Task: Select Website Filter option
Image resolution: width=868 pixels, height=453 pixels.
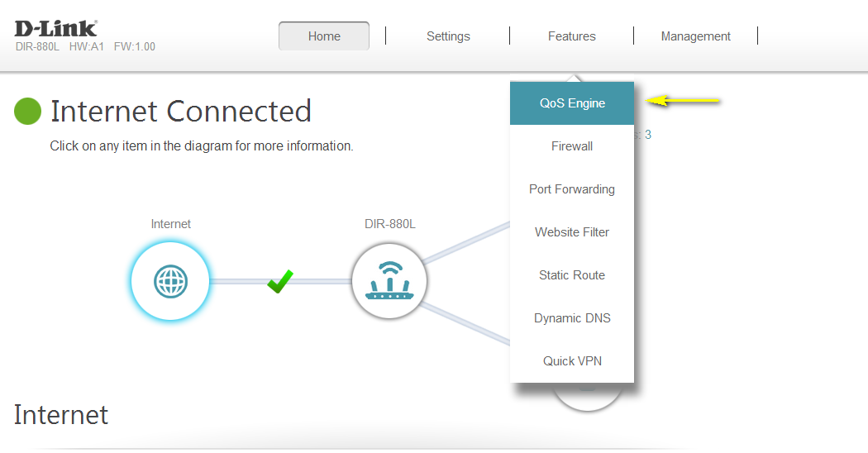Action: click(572, 232)
